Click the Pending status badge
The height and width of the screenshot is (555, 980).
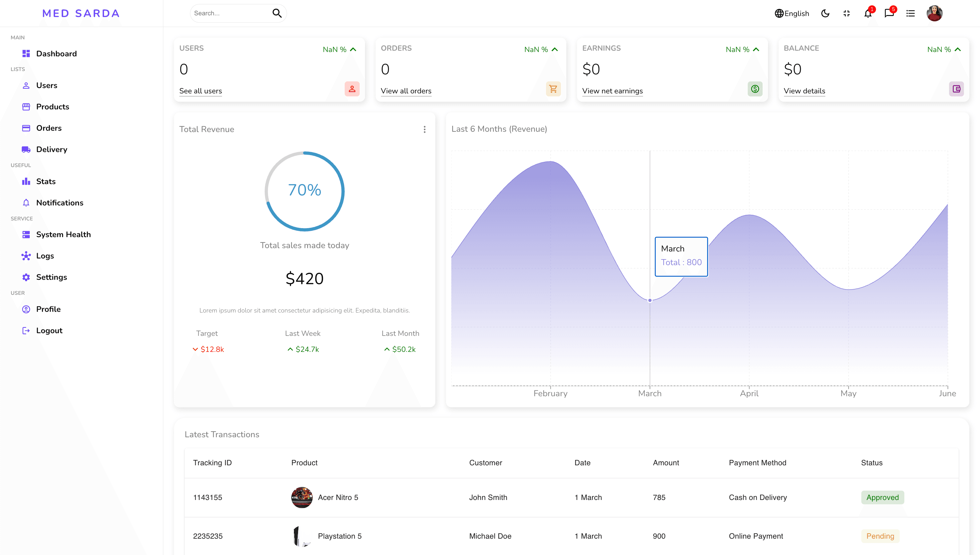point(880,536)
